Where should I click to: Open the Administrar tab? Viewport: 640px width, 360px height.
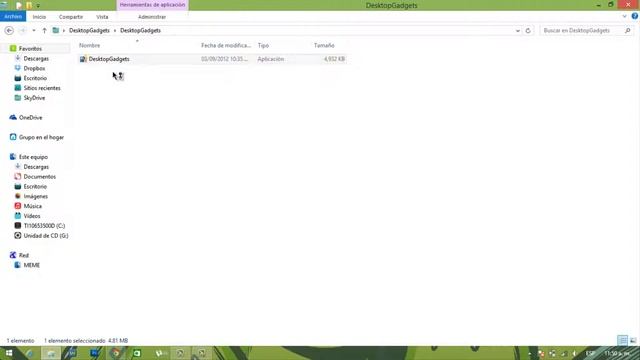(152, 17)
